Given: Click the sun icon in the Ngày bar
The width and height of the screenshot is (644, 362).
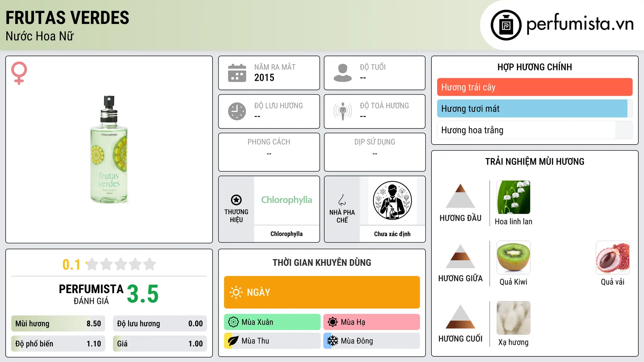Looking at the screenshot, I should [236, 292].
